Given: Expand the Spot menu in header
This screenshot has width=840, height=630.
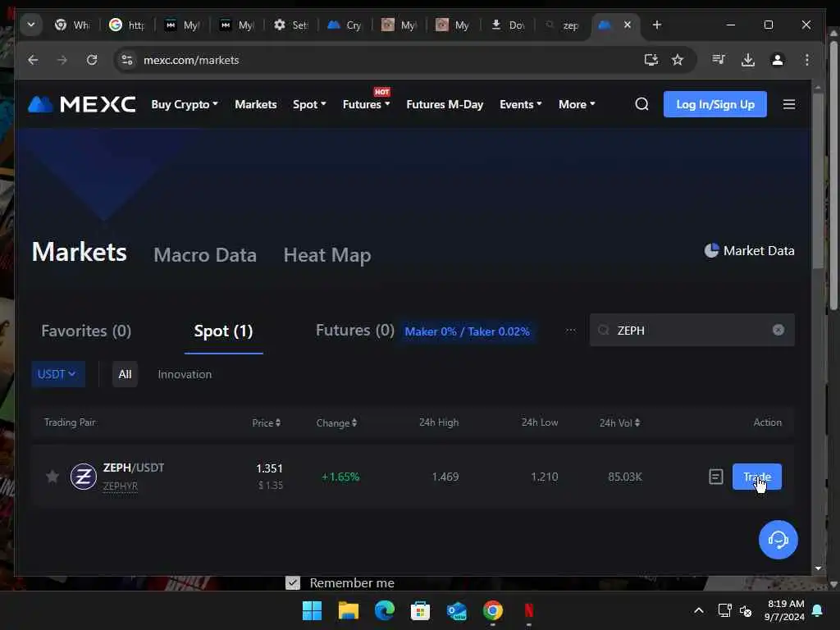Looking at the screenshot, I should click(309, 104).
